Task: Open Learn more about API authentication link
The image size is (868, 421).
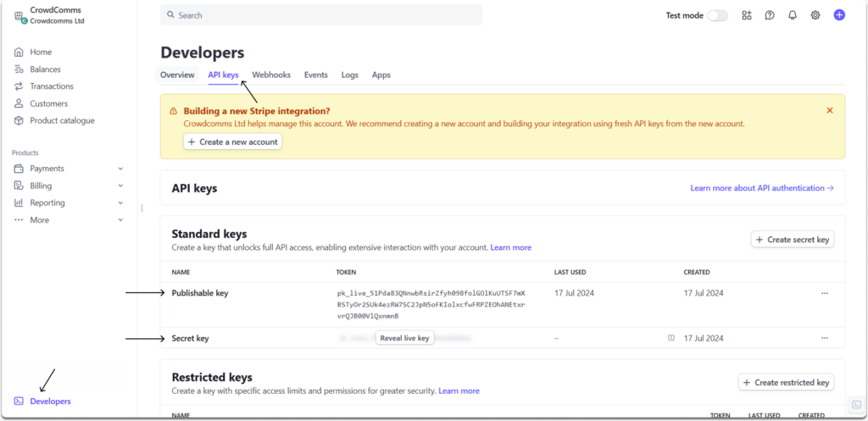Action: point(762,188)
